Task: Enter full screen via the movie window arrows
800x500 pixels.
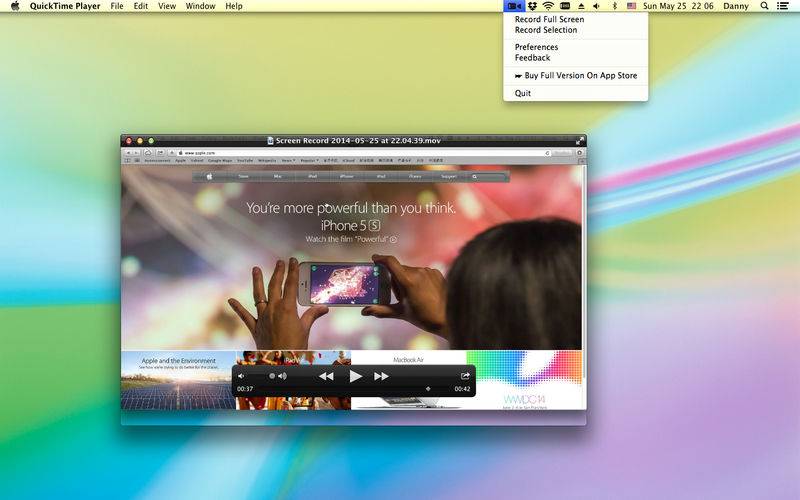Action: 580,141
